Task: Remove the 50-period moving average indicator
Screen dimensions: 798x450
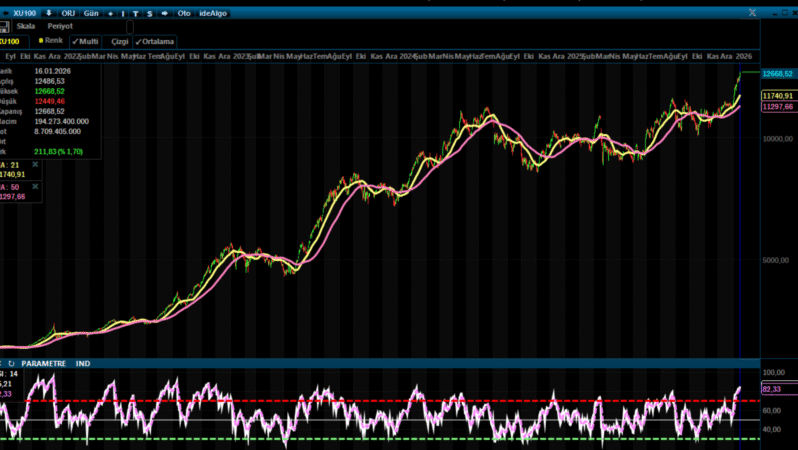Action: pos(36,186)
